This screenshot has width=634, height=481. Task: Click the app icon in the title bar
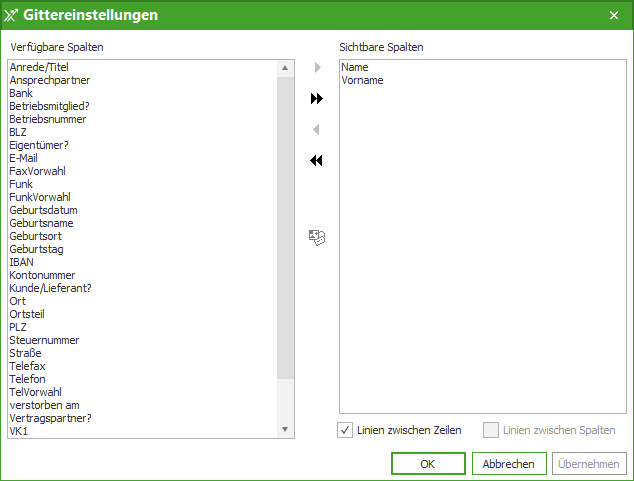click(x=12, y=15)
